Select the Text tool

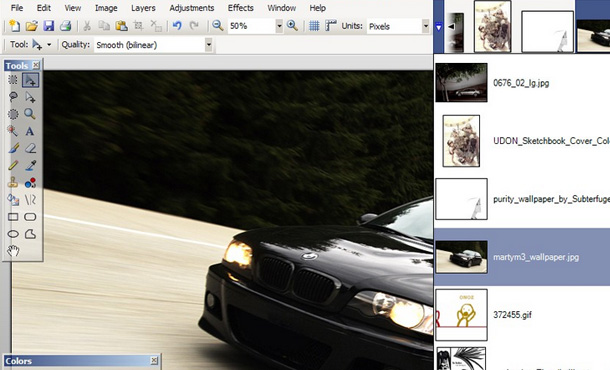click(30, 131)
